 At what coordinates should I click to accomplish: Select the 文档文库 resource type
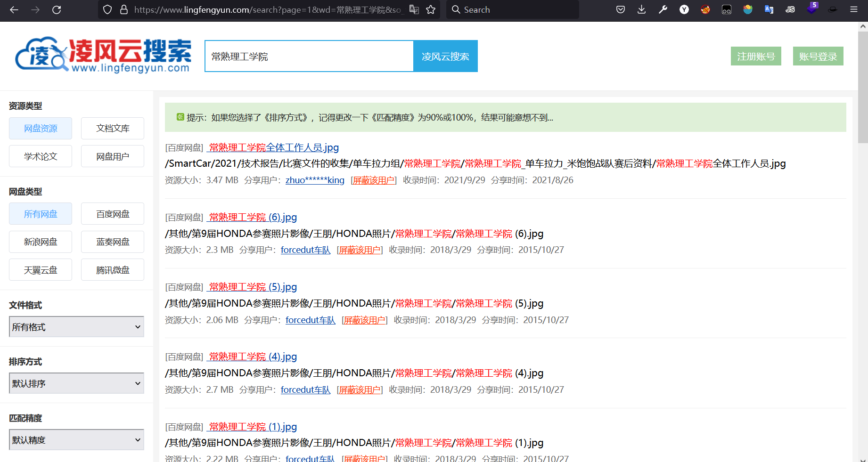(113, 128)
